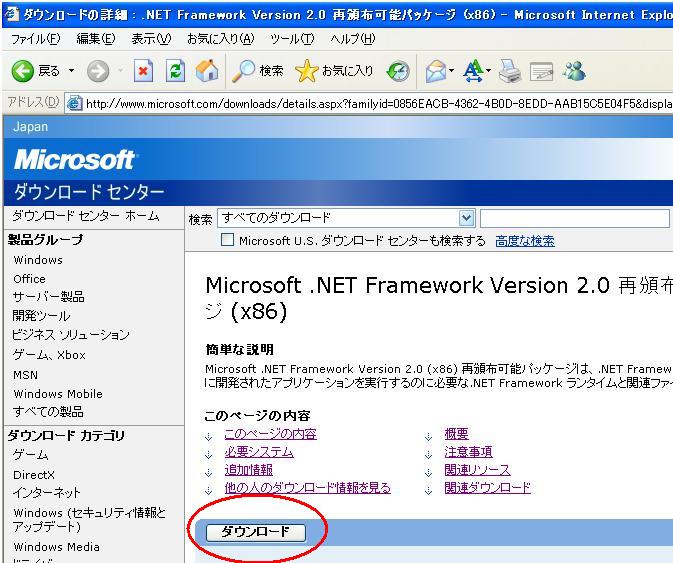Click the Japan region label
The height and width of the screenshot is (563, 673).
point(30,127)
